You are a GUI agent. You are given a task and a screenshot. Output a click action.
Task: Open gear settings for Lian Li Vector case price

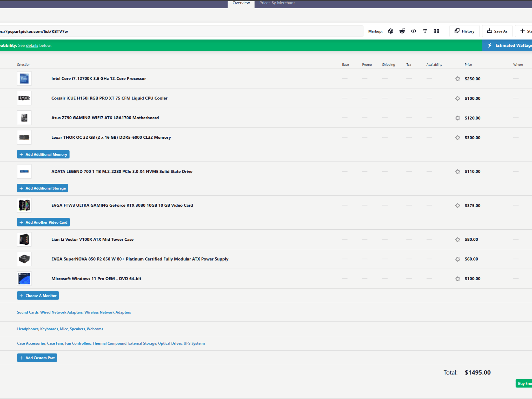tap(457, 240)
